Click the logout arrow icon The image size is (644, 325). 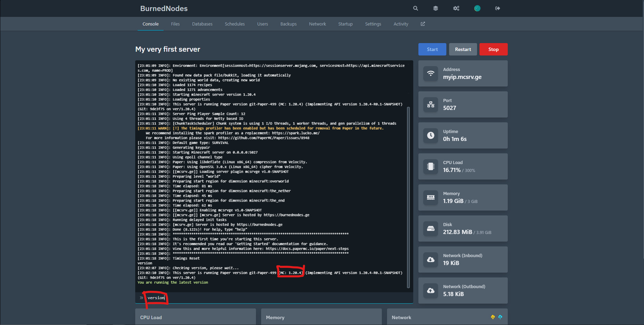pyautogui.click(x=497, y=8)
